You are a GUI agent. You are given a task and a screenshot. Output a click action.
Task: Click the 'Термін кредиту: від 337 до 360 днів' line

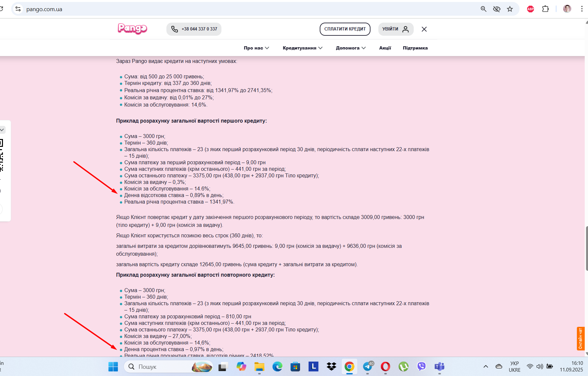(168, 83)
